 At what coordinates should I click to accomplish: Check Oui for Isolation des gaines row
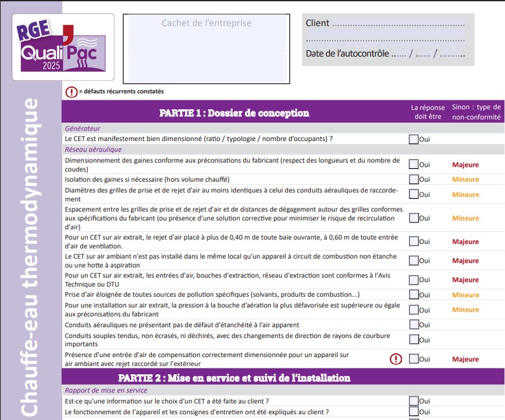413,179
